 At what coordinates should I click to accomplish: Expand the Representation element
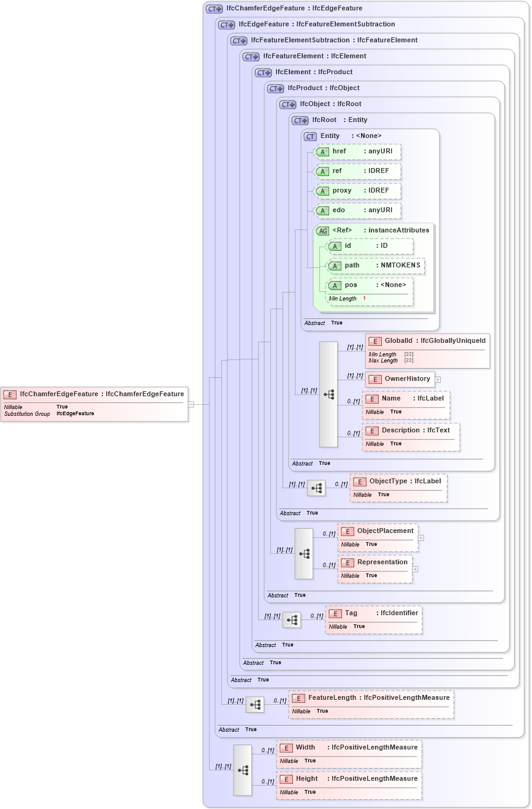point(416,569)
